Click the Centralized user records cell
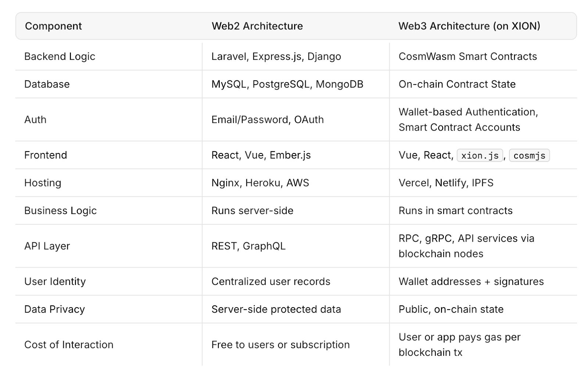Viewport: 588px width, 380px height. tap(270, 282)
